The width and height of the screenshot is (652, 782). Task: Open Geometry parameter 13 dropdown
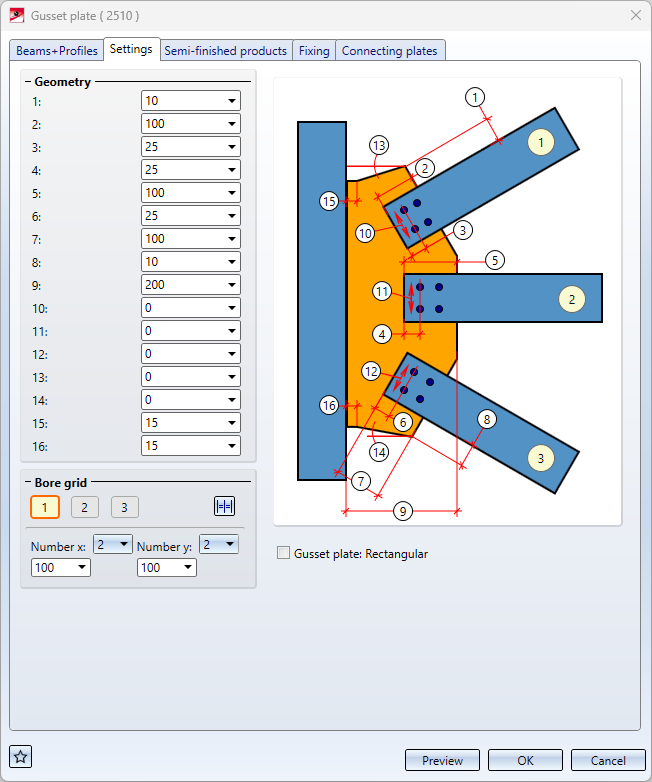click(x=232, y=377)
